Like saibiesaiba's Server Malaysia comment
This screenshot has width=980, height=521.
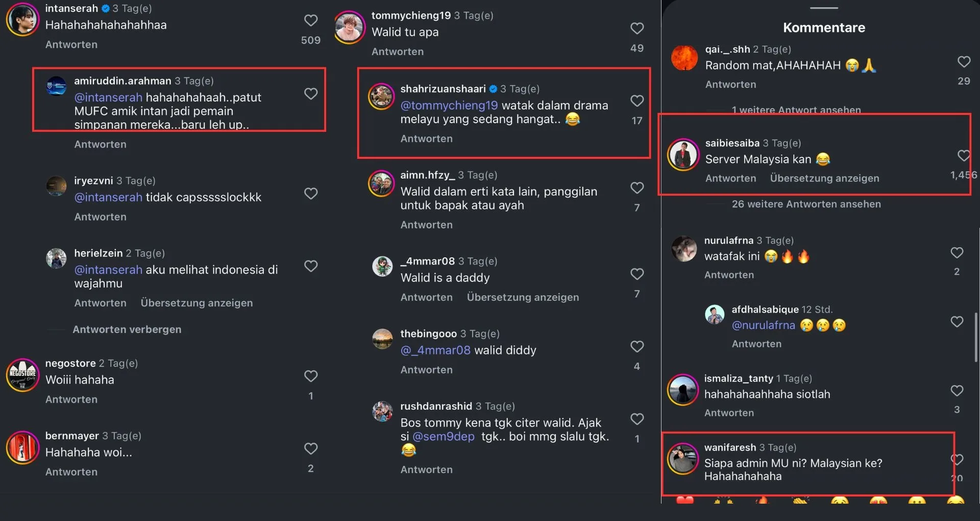pos(964,155)
